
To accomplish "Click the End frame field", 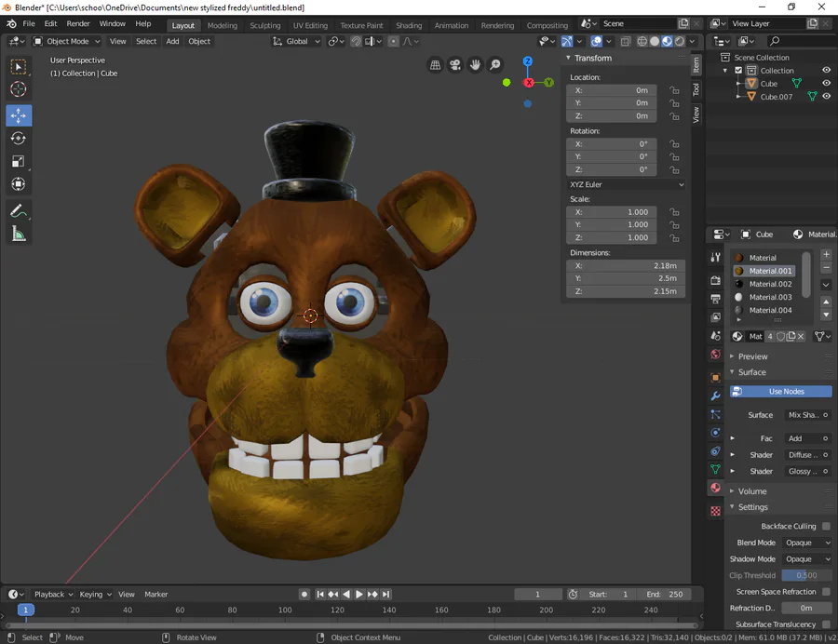I will tap(665, 594).
